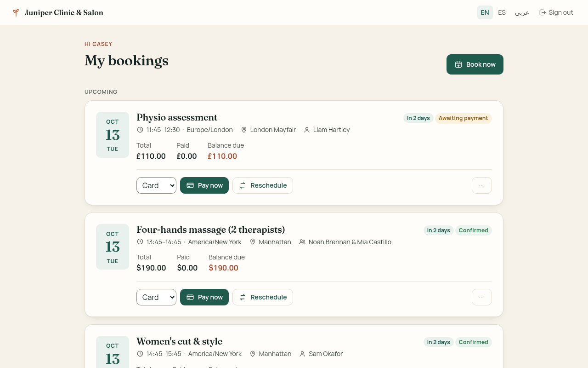Click the calendar icon in Book now

point(458,64)
